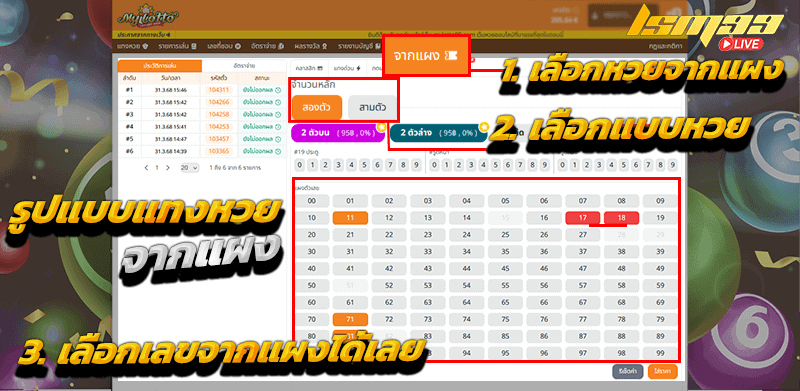Click status clock icon in row #3
Screen dimensions: 800x391
(x=278, y=114)
